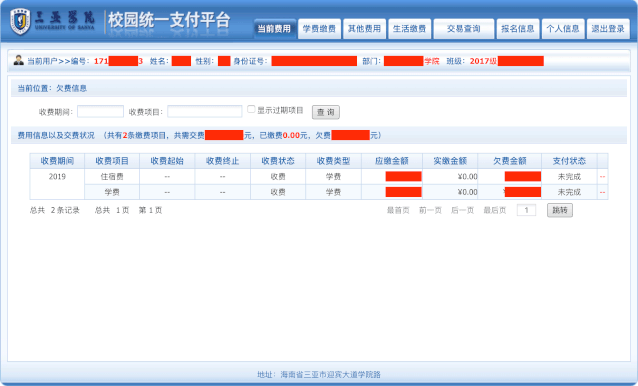
Task: Open the 个人信息 tab
Action: pos(563,29)
